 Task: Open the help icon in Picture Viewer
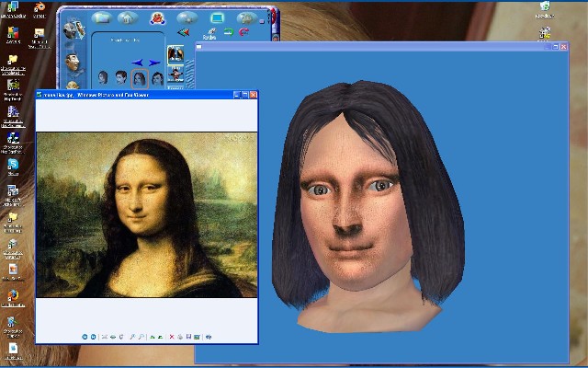coord(209,337)
